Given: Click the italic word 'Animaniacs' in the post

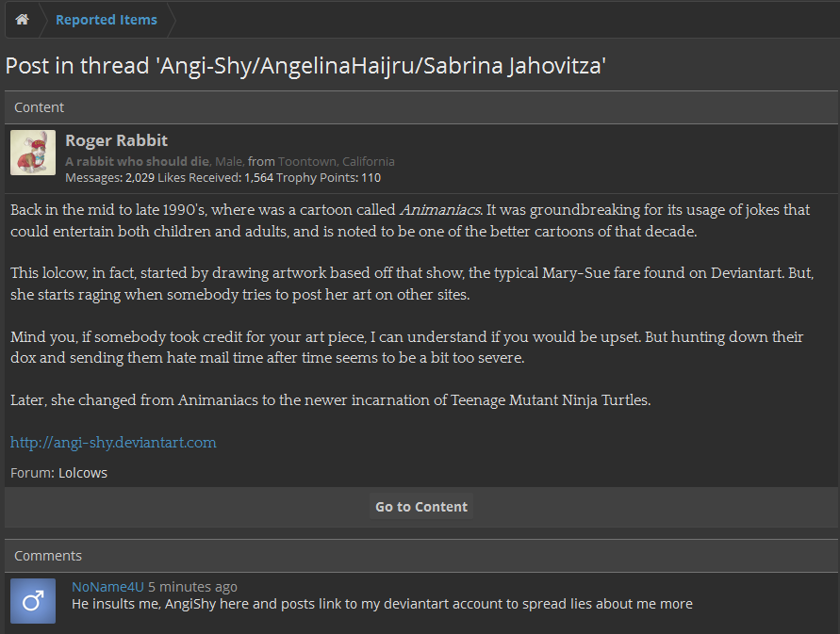Looking at the screenshot, I should [x=440, y=210].
